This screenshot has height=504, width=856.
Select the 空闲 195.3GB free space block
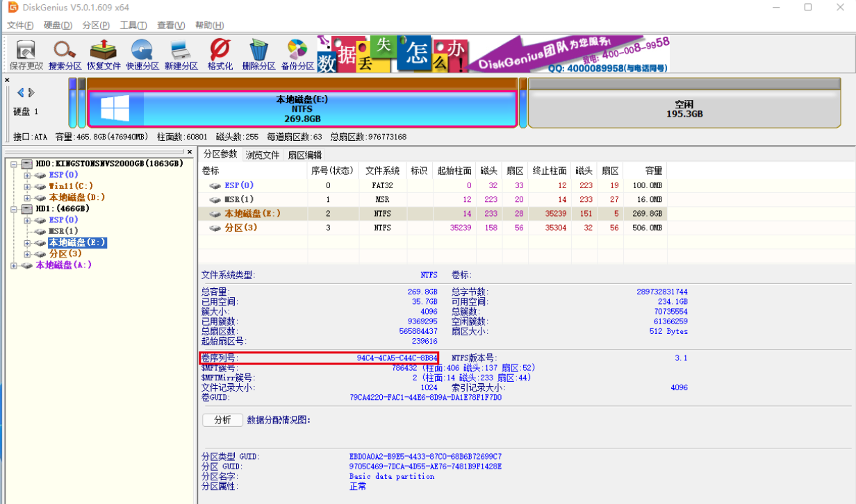(684, 109)
